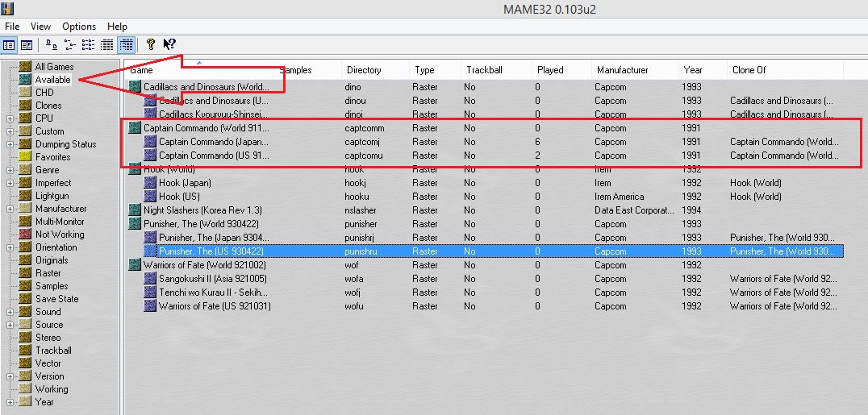This screenshot has width=868, height=415.
Task: Expand the Imperfect folder
Action: [x=10, y=183]
